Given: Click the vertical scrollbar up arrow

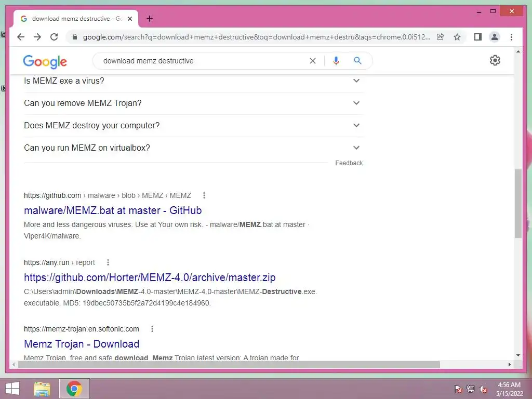Looking at the screenshot, I should 518,51.
